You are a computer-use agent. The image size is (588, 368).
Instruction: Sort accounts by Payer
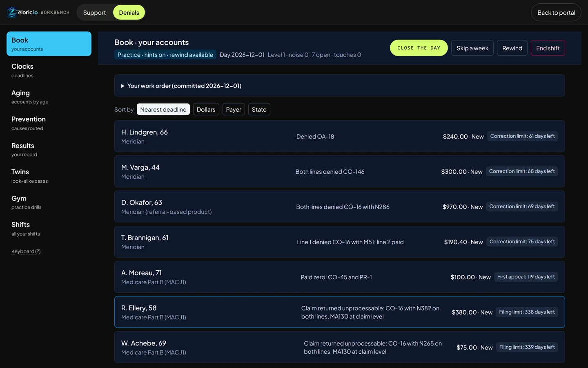click(x=234, y=109)
